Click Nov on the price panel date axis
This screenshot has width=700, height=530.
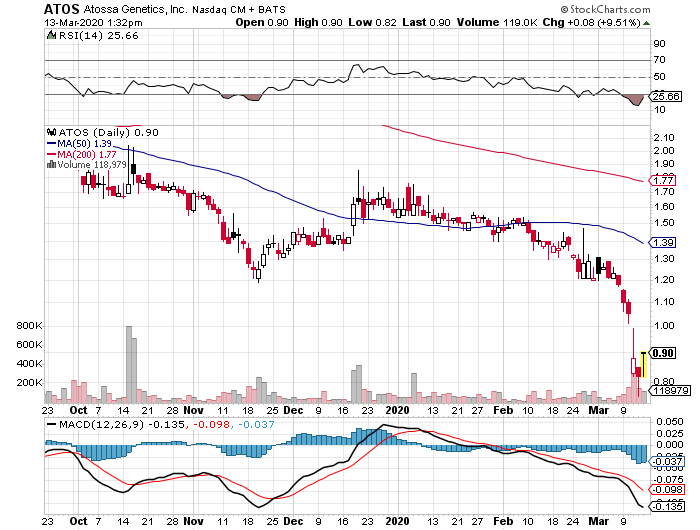click(x=193, y=410)
